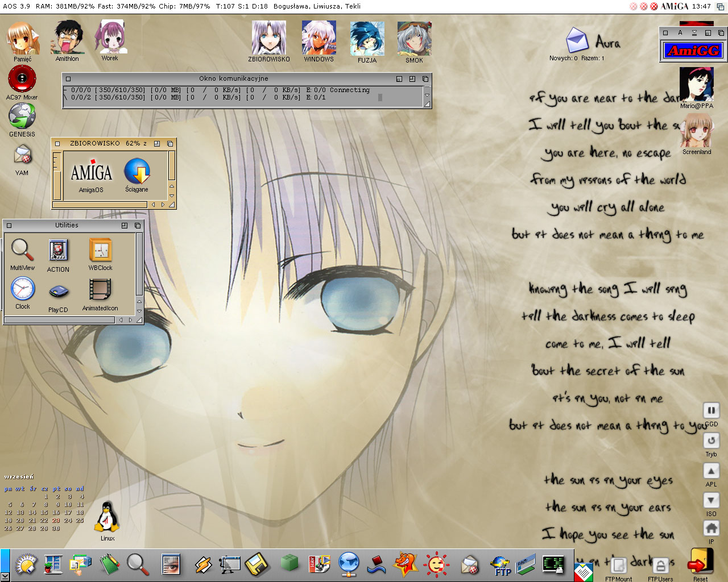Click the GGD pause button
Viewport: 728px width, 582px height.
(711, 410)
